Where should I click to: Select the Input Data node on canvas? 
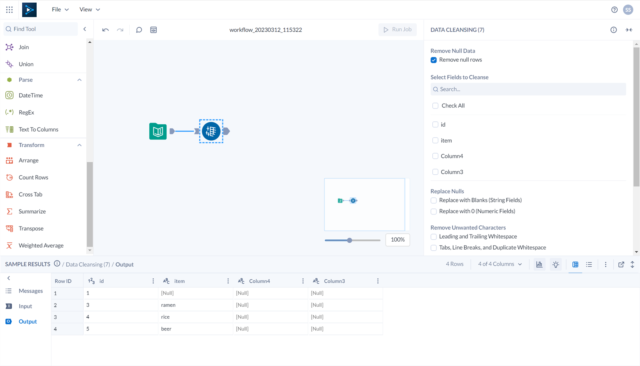pyautogui.click(x=158, y=131)
